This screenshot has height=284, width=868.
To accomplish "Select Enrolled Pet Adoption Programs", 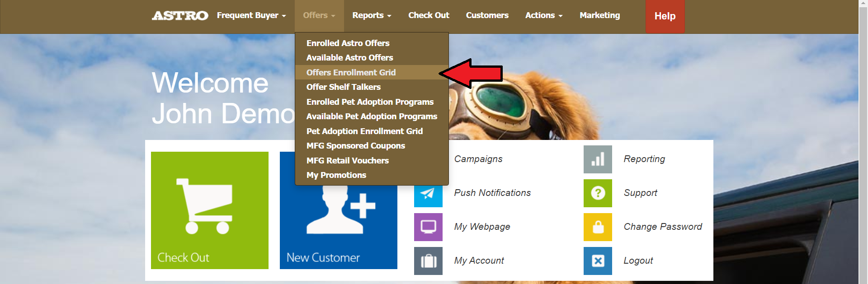I will pos(371,102).
